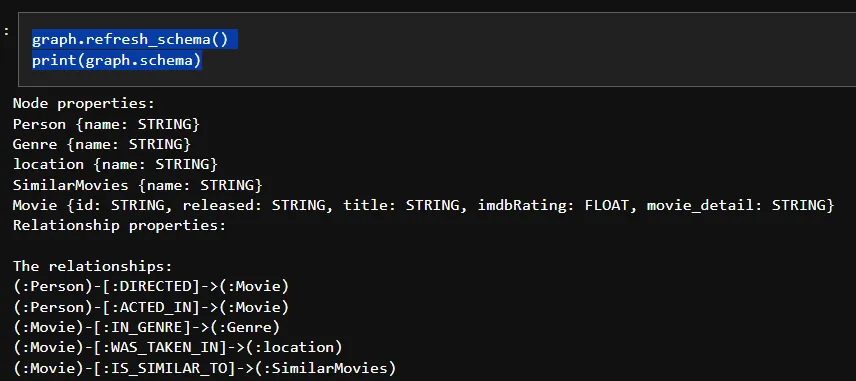Image resolution: width=856 pixels, height=381 pixels.
Task: Click the IN_GENRE relationship line
Action: click(146, 328)
